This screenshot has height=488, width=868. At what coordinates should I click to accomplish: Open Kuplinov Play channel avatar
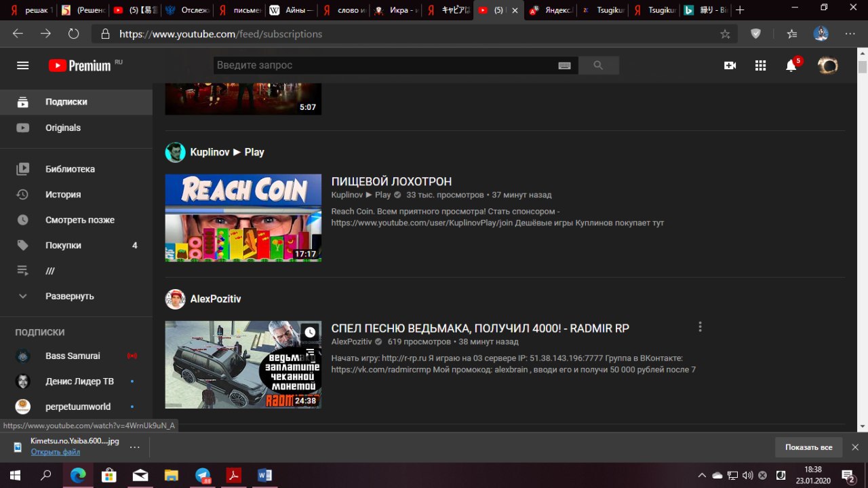point(175,152)
